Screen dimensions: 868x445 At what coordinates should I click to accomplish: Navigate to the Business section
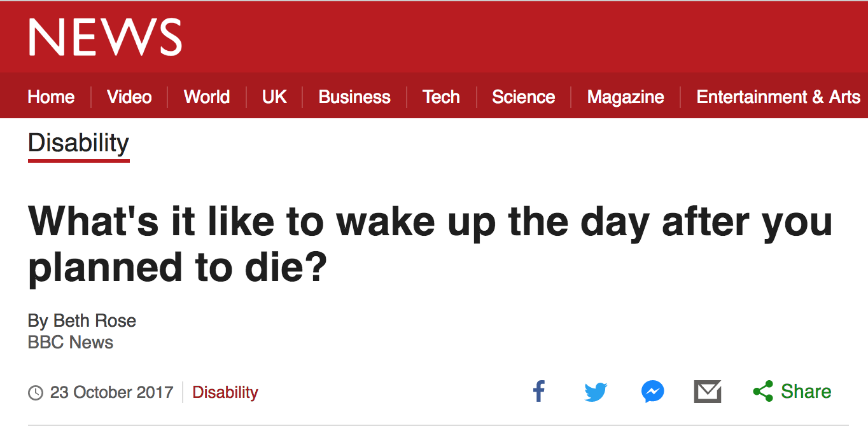coord(354,97)
